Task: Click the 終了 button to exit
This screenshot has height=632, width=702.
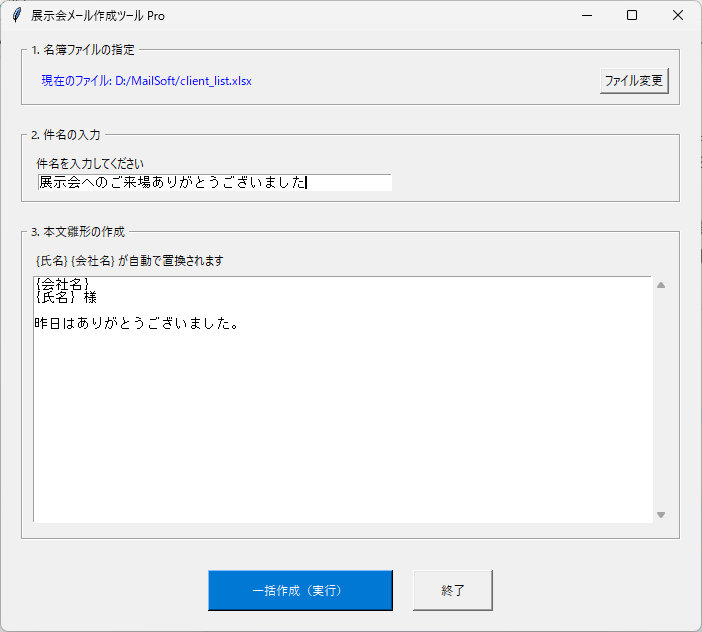Action: (x=453, y=590)
